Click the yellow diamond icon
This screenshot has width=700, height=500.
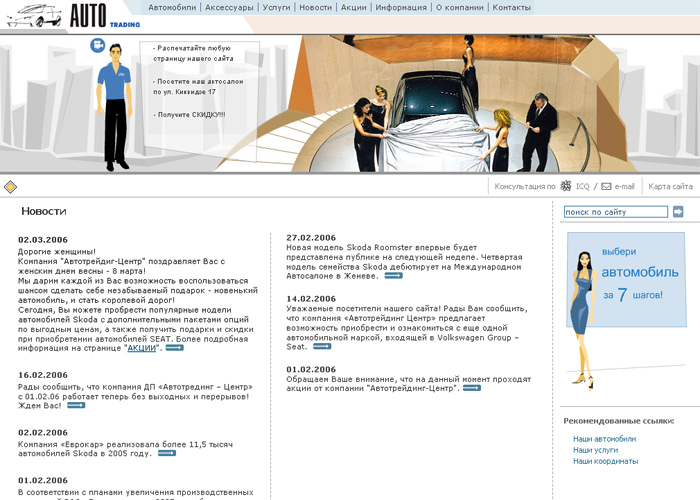[10, 187]
